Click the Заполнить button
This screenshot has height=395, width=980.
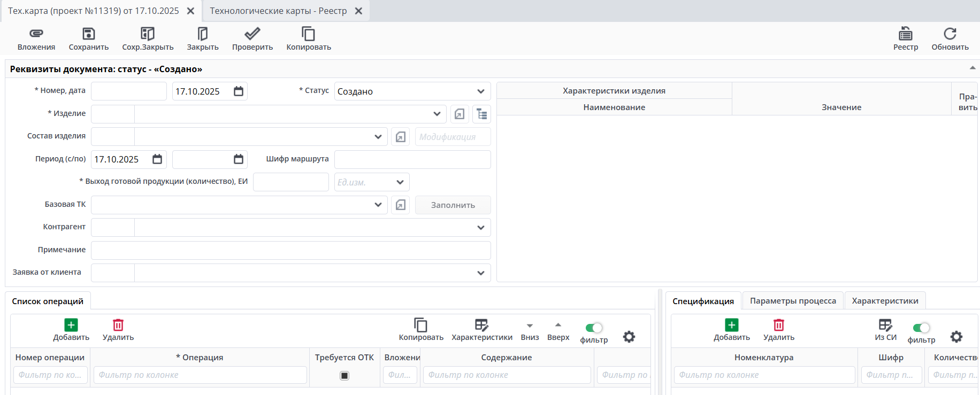453,205
